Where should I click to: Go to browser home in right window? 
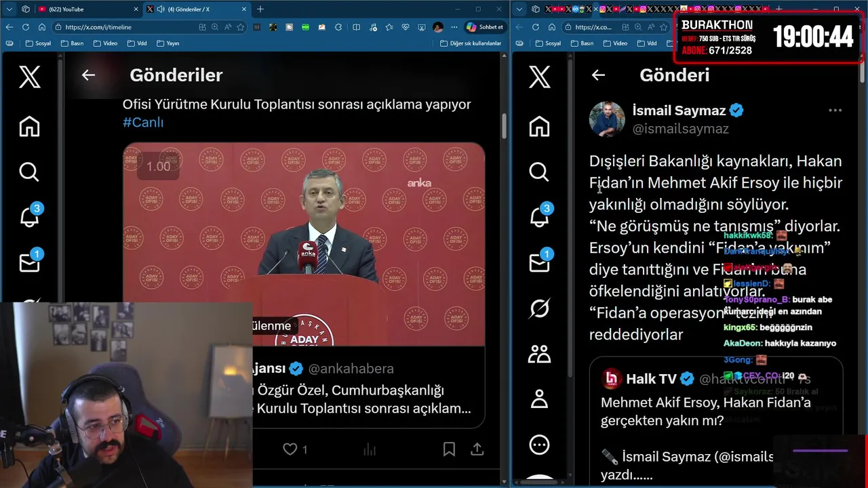[552, 27]
